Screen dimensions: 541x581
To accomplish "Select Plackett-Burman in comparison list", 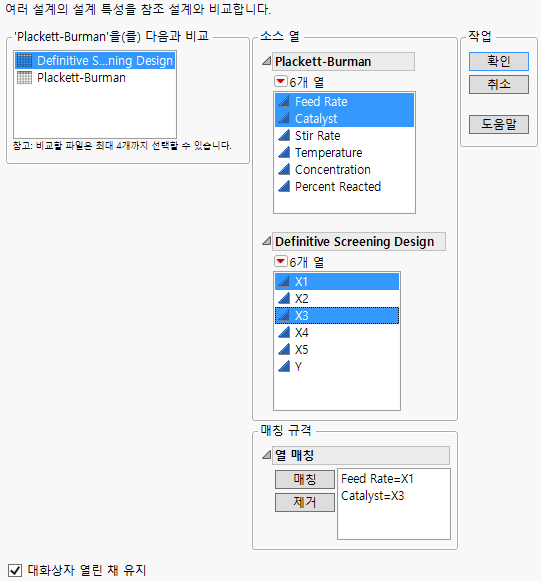I will [95, 77].
